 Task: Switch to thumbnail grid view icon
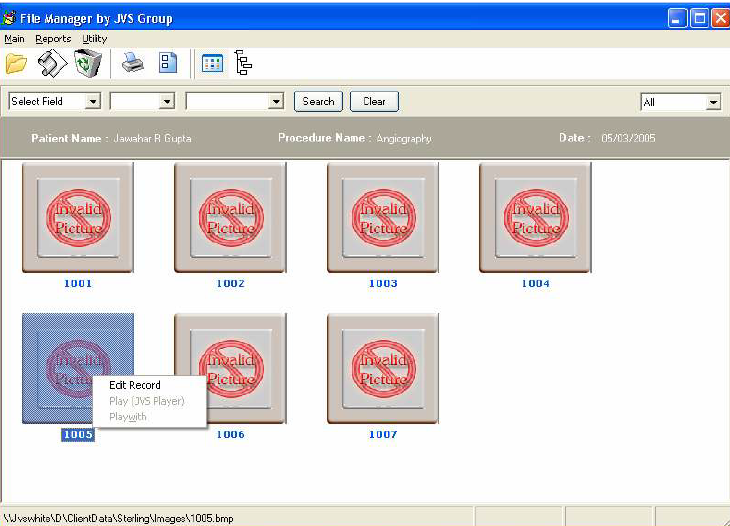pos(212,64)
